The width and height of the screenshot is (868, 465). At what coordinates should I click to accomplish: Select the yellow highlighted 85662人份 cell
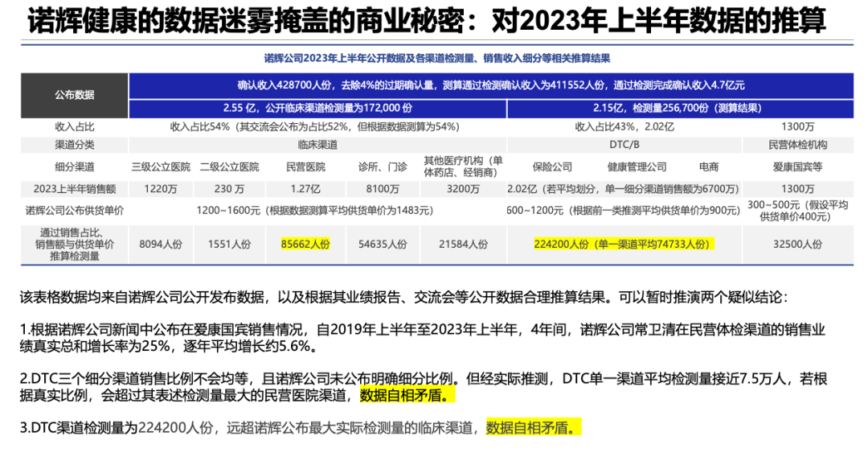point(305,244)
